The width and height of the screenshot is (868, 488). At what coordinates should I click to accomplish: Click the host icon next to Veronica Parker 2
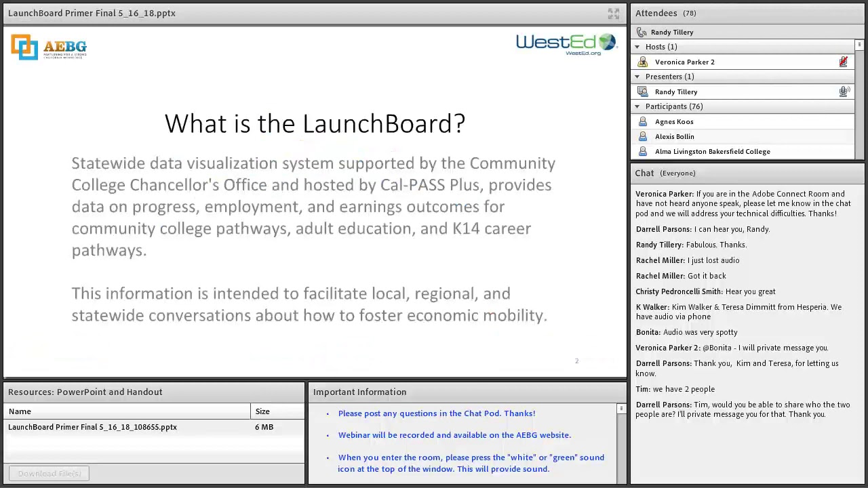pos(642,62)
